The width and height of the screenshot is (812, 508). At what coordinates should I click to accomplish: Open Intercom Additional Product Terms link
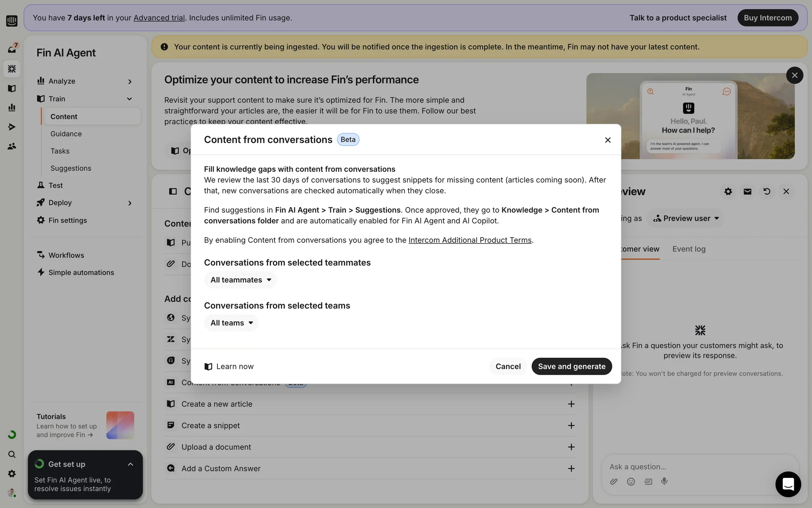click(469, 240)
